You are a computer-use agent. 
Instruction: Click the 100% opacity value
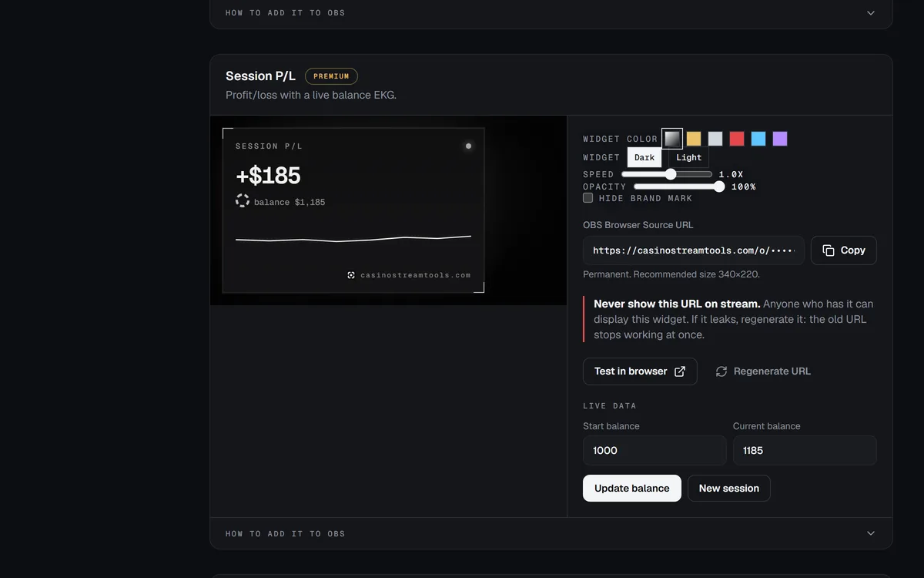coord(743,187)
